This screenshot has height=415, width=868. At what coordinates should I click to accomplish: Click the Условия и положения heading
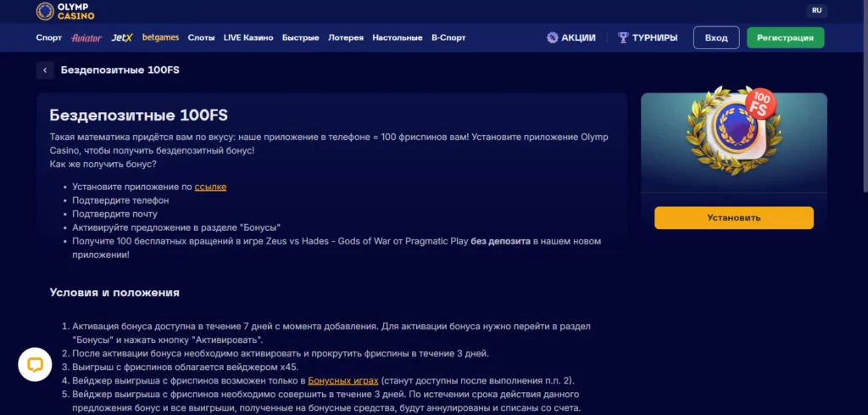[x=114, y=293]
